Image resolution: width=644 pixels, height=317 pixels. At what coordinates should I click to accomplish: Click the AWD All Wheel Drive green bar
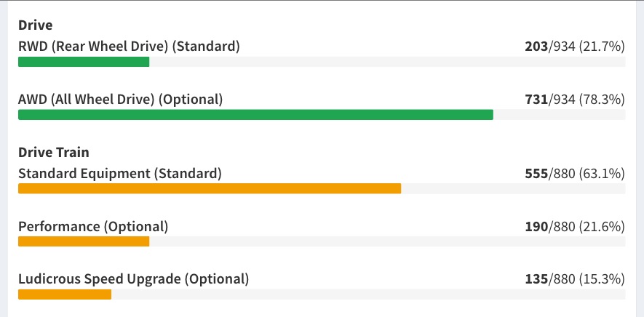255,115
